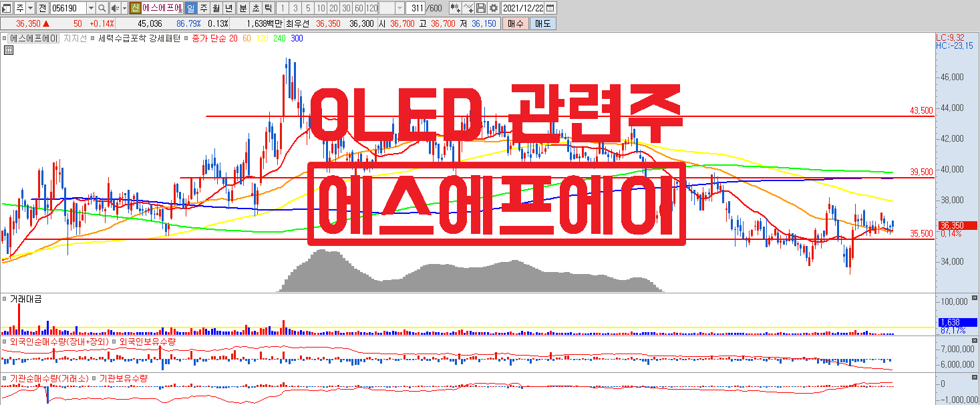Toggle the 종가 단순 moving average marker
Image resolution: width=980 pixels, height=405 pixels.
186,38
